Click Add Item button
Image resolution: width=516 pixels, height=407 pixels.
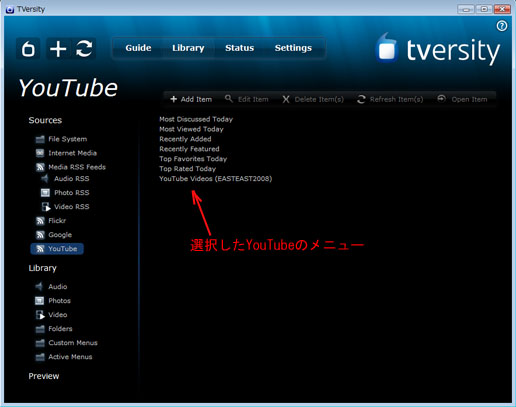(191, 99)
